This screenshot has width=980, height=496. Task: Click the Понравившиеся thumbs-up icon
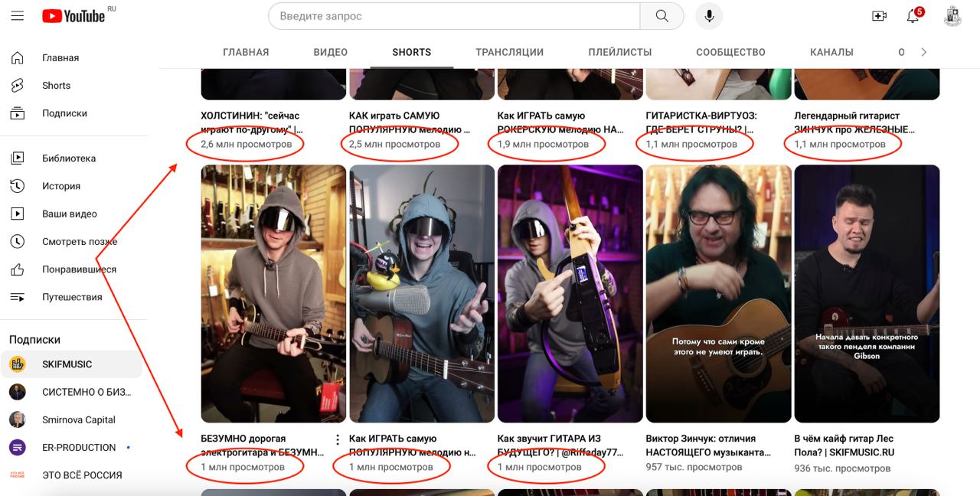coord(17,269)
